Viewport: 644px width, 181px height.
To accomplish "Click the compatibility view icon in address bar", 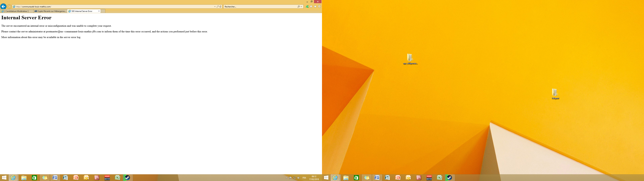I will (x=218, y=7).
